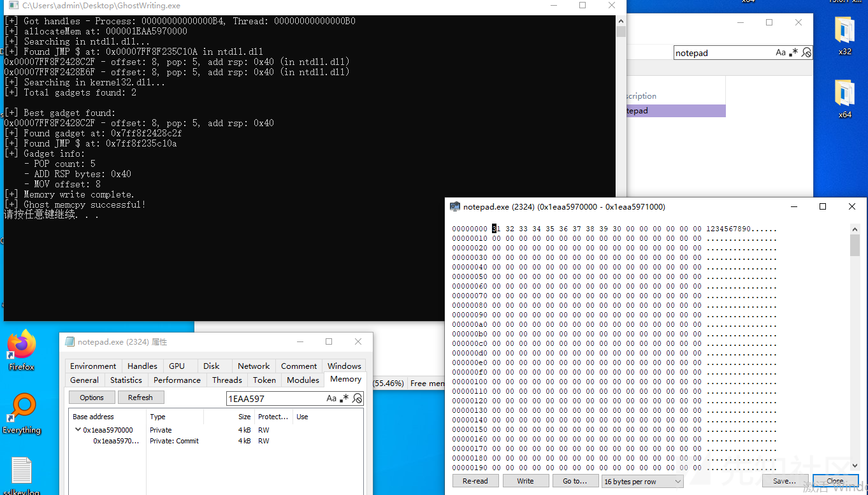
Task: Toggle case-sensitive Aa icon beside notepad search
Action: coord(781,53)
